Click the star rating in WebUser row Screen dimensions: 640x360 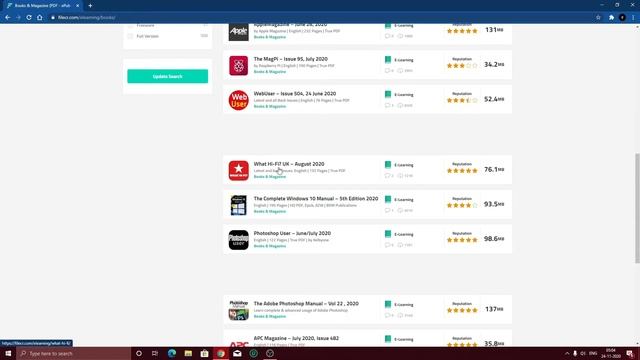(x=462, y=100)
